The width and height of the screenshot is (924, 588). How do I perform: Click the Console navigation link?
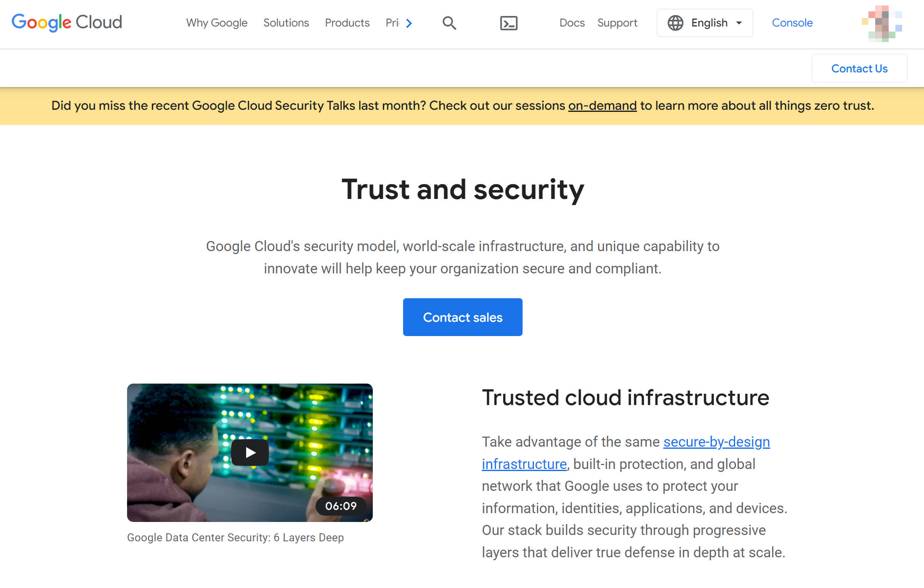tap(793, 23)
